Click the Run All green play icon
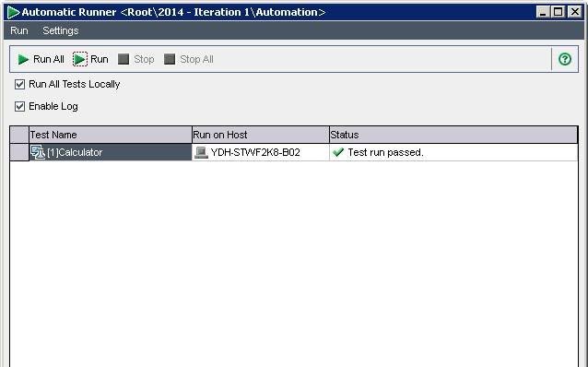 pyautogui.click(x=23, y=59)
